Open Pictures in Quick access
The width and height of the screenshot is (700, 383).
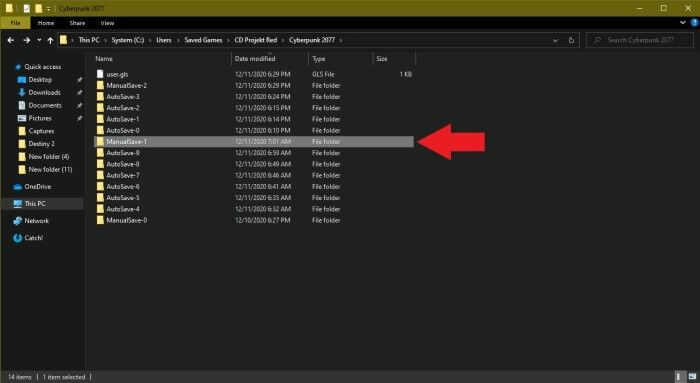point(40,118)
